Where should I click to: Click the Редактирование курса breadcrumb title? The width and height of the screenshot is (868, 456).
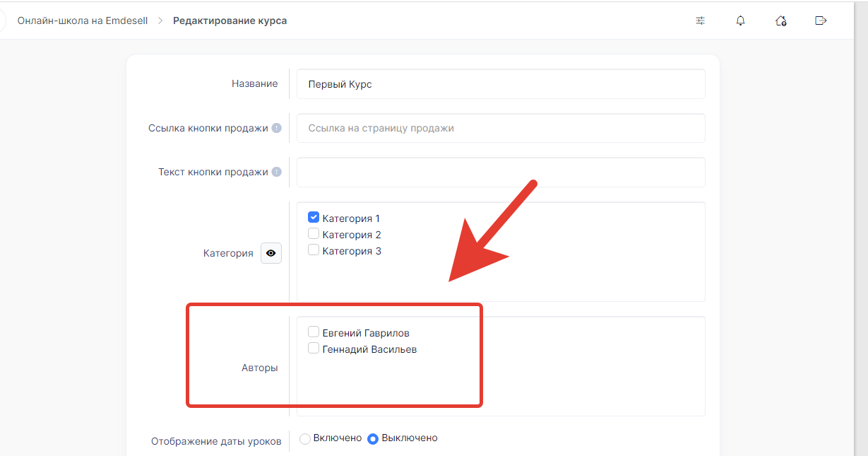tap(230, 21)
